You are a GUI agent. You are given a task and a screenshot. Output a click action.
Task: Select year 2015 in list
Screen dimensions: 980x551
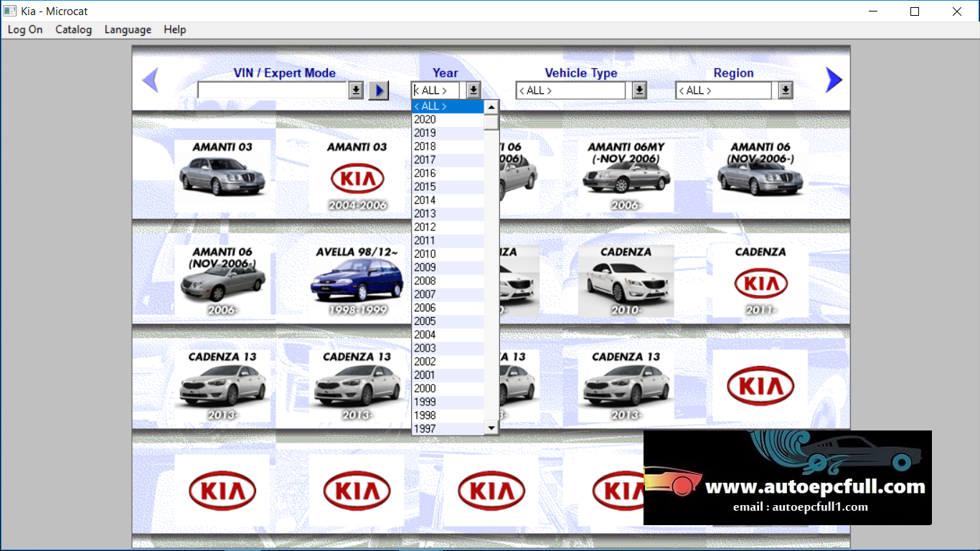coord(448,187)
